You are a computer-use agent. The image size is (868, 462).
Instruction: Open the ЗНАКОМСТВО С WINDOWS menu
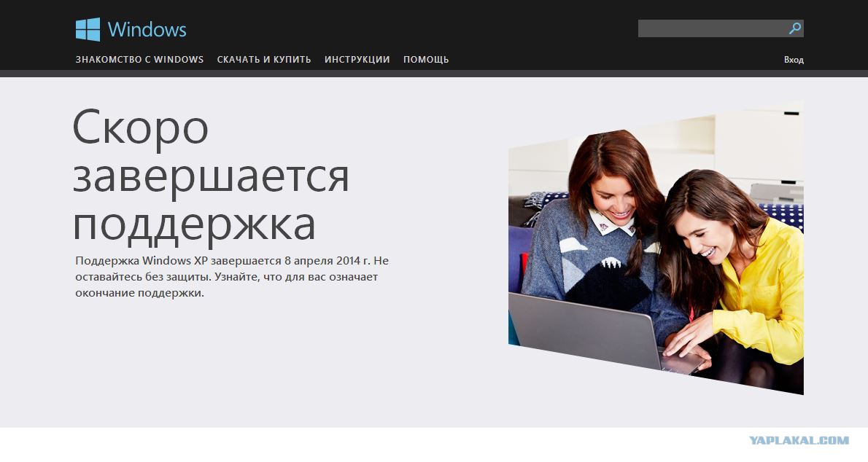139,59
